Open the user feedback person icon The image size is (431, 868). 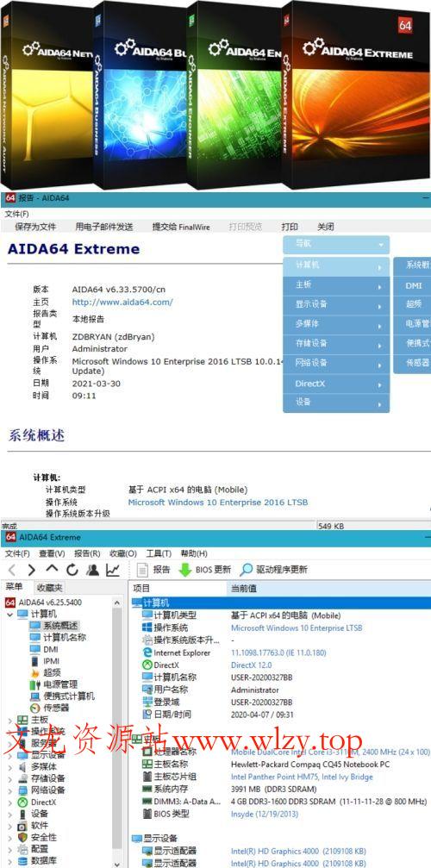pos(92,570)
